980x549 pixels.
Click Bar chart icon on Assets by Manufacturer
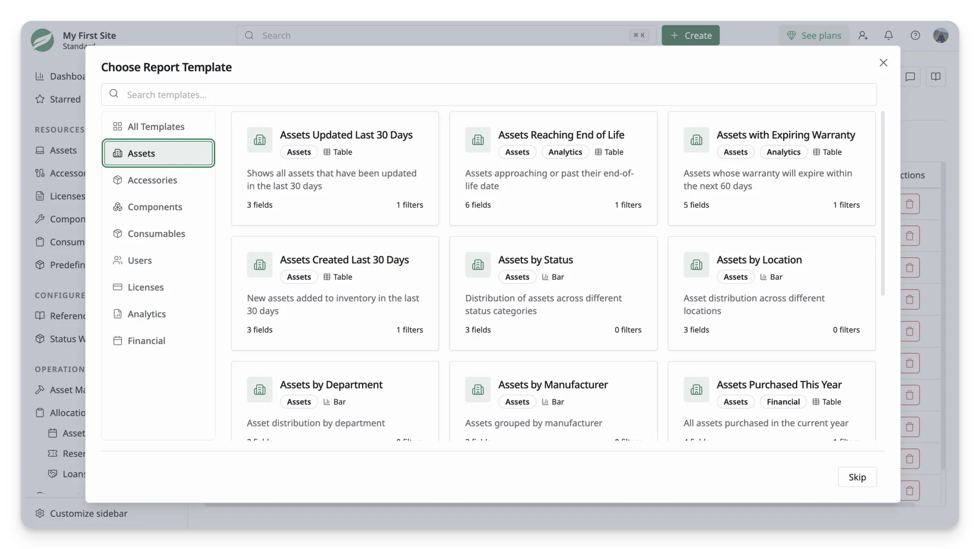click(545, 401)
